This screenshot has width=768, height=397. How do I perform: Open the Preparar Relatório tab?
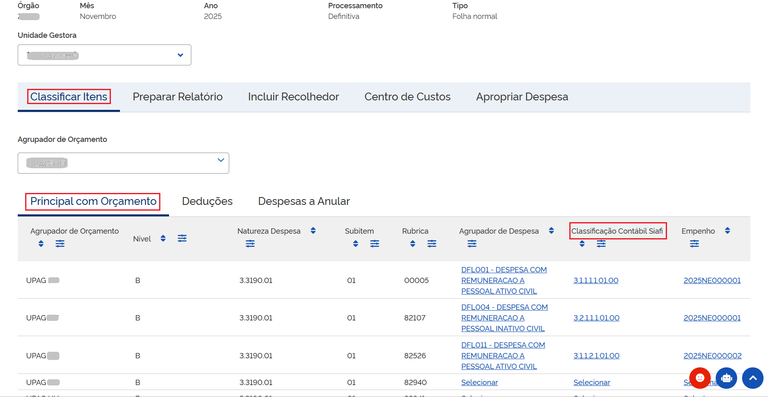[x=177, y=97]
